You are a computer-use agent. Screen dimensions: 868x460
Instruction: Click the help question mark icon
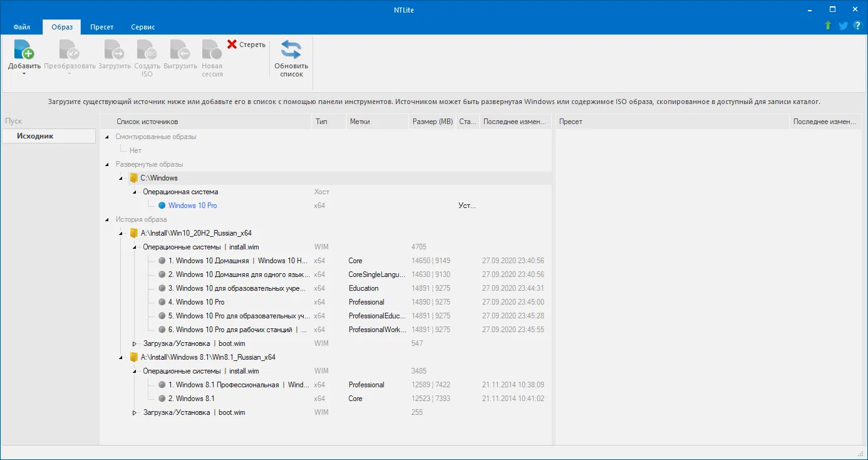coord(857,26)
